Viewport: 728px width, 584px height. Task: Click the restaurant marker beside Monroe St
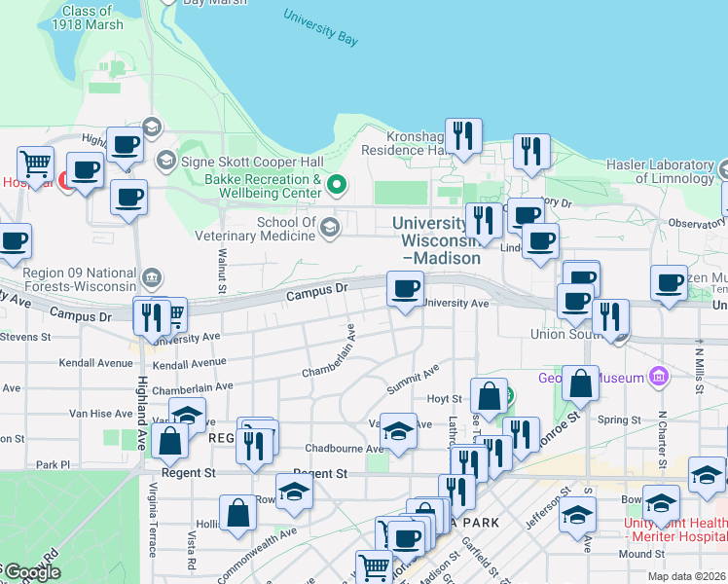pos(521,438)
